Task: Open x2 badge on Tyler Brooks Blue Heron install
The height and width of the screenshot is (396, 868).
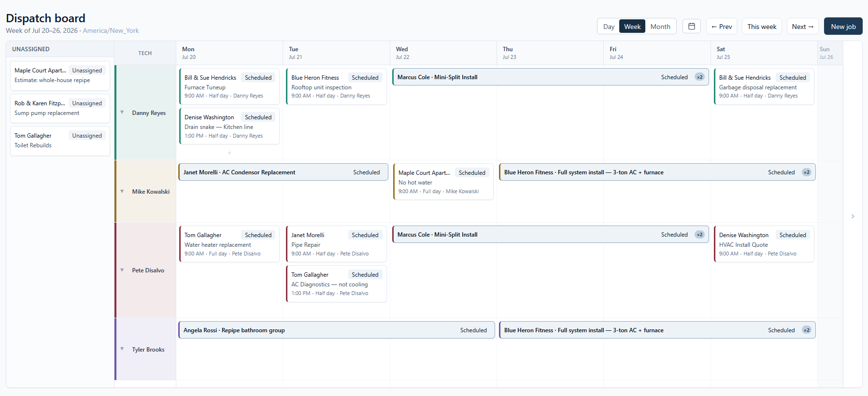Action: (807, 330)
